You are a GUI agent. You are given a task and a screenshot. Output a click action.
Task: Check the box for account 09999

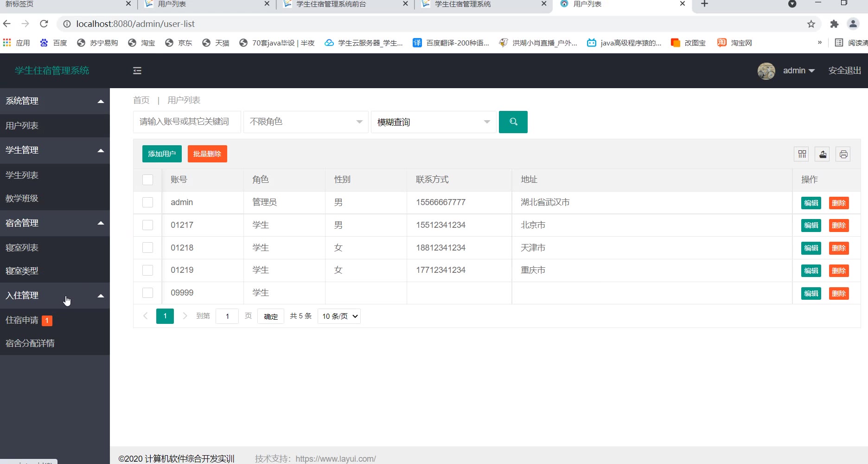[147, 293]
